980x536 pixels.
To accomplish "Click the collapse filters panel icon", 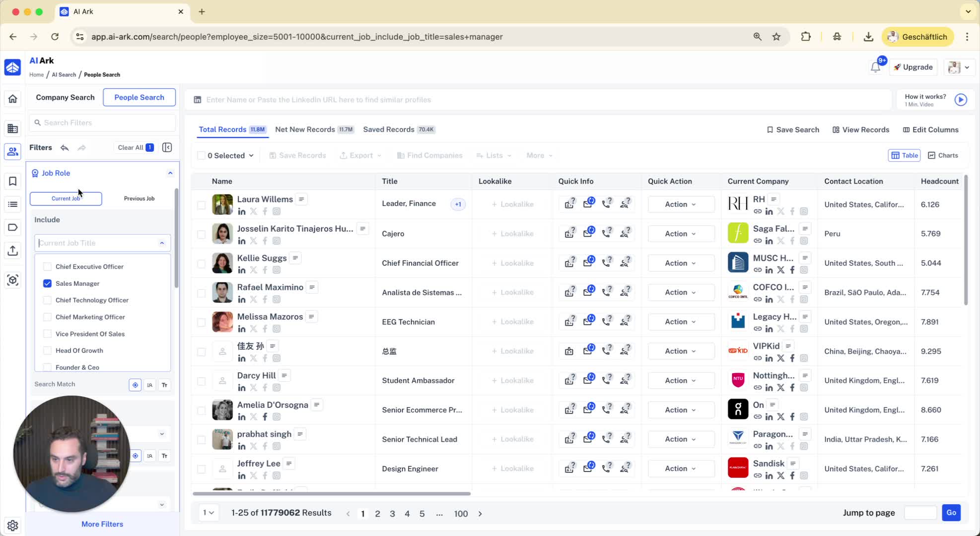I will pos(167,147).
